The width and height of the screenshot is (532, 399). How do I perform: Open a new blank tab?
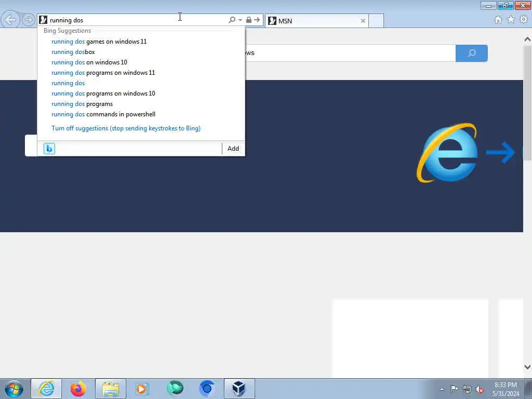pos(376,21)
